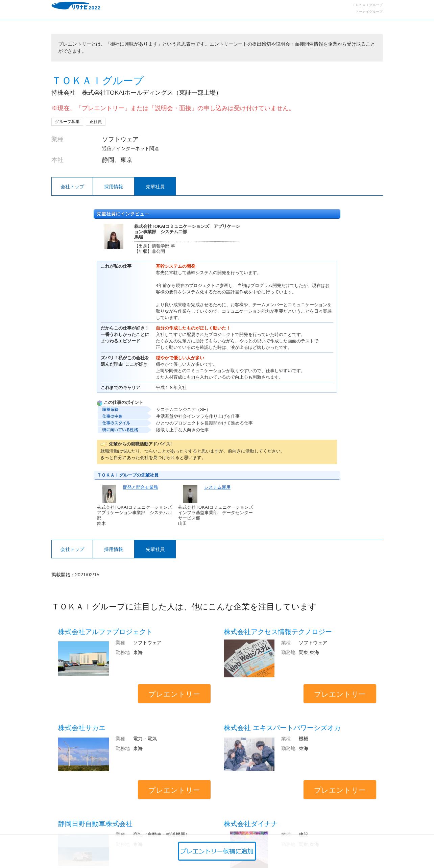
Task: Open 株式会社ダイナナ company link
Action: coord(250,824)
